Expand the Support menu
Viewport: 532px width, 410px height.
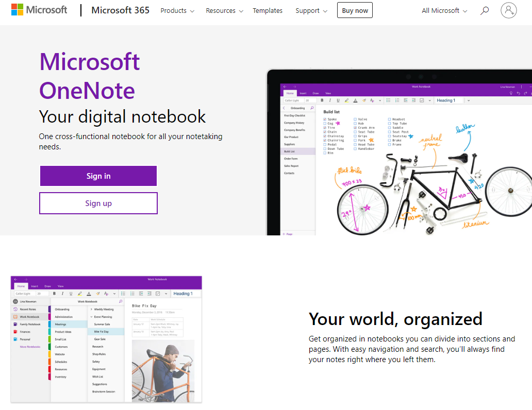[x=311, y=10]
